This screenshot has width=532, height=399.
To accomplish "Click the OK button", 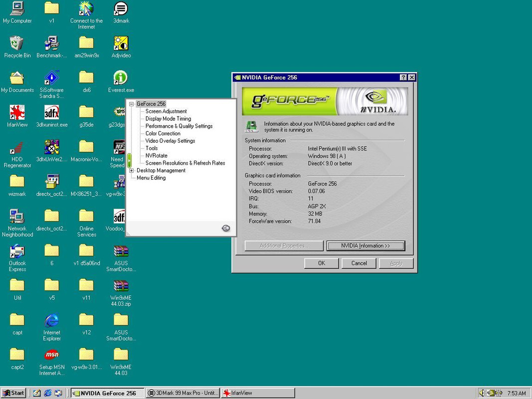I will pyautogui.click(x=321, y=263).
